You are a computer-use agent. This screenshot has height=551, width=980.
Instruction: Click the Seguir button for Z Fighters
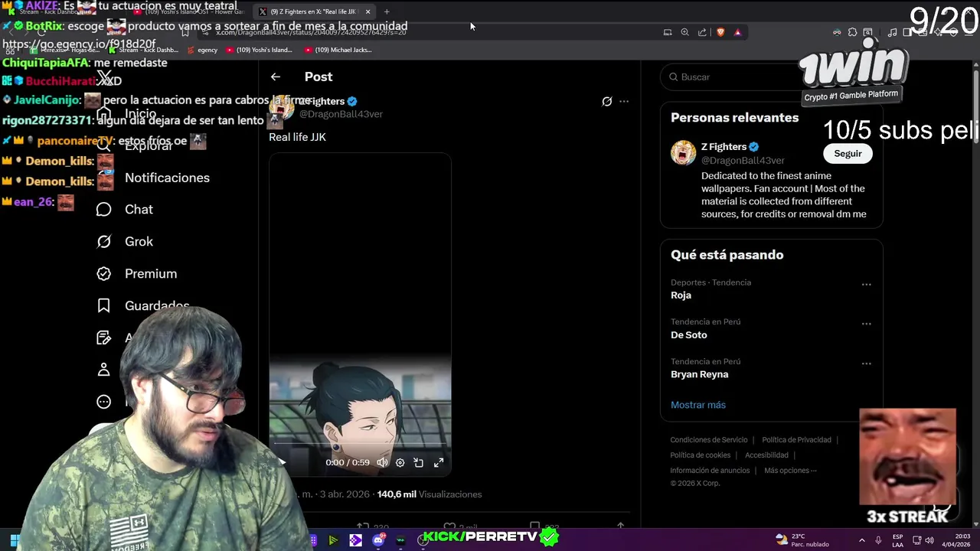(x=848, y=154)
